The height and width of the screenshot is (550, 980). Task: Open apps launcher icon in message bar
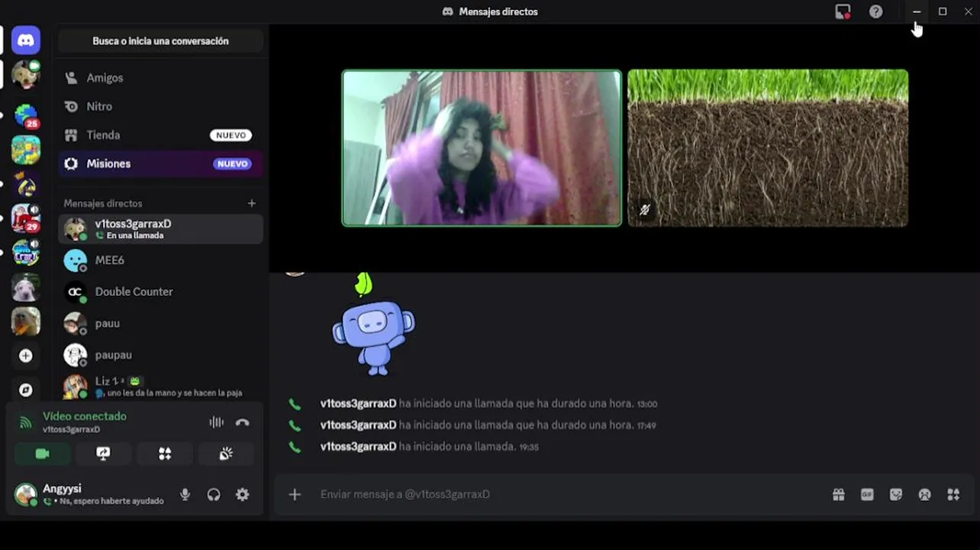pos(953,494)
